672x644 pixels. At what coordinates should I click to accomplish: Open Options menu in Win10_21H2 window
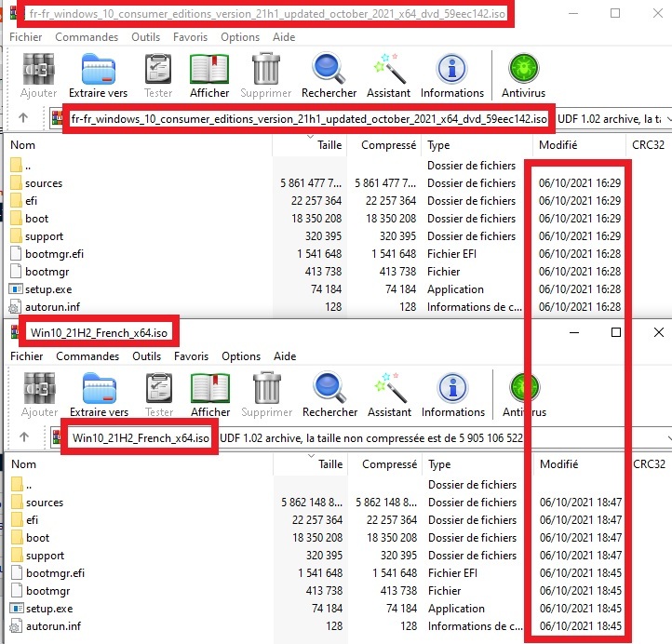tap(241, 356)
